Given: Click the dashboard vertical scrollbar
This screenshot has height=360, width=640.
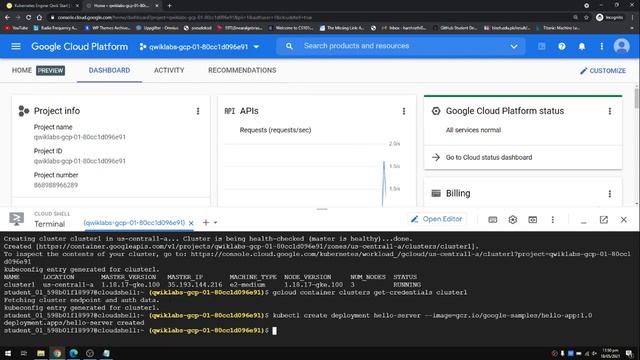Looking at the screenshot, I should coord(637,98).
